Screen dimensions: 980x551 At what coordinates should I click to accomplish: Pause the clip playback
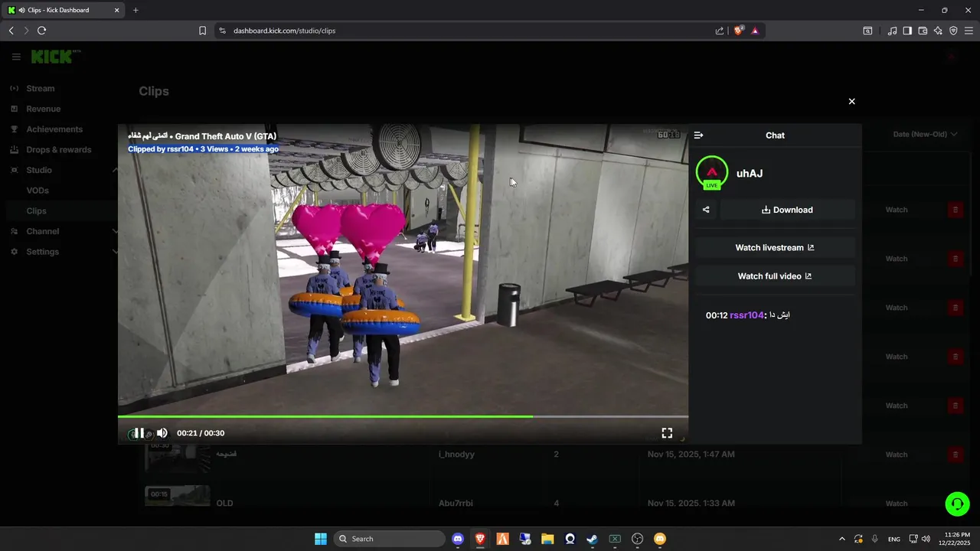pos(139,433)
